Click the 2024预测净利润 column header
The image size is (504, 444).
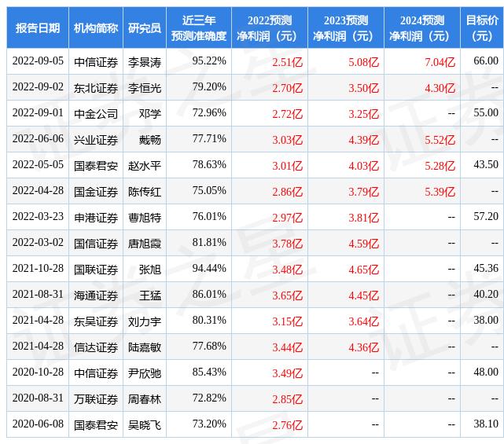[422, 28]
